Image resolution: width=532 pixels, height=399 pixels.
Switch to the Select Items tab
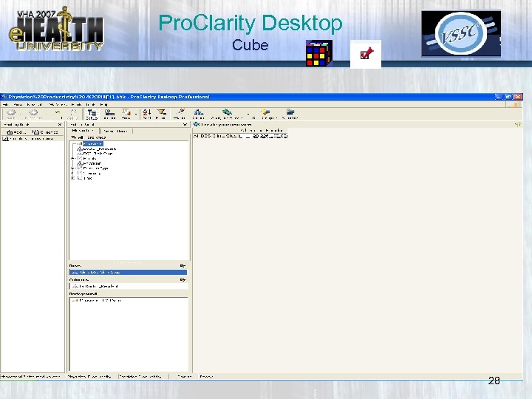point(116,131)
